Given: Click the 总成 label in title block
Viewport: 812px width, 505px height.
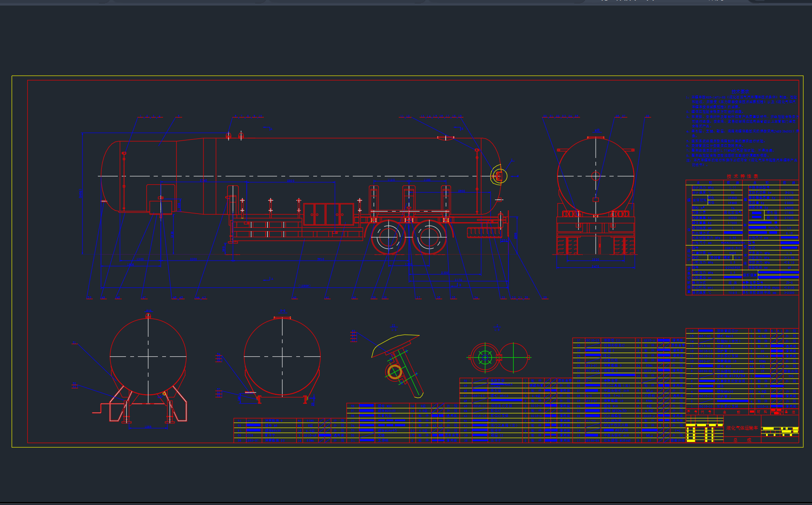Looking at the screenshot, I should (742, 440).
